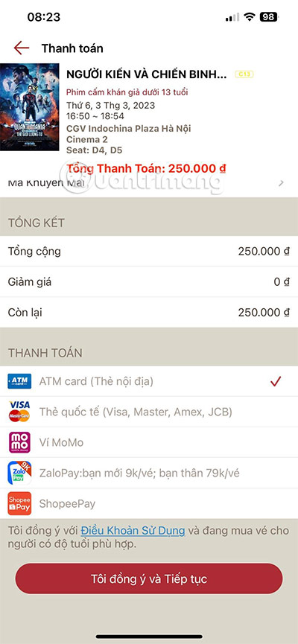This screenshot has height=644, width=298.
Task: Choose ZaloPay payment option
Action: pyautogui.click(x=149, y=473)
